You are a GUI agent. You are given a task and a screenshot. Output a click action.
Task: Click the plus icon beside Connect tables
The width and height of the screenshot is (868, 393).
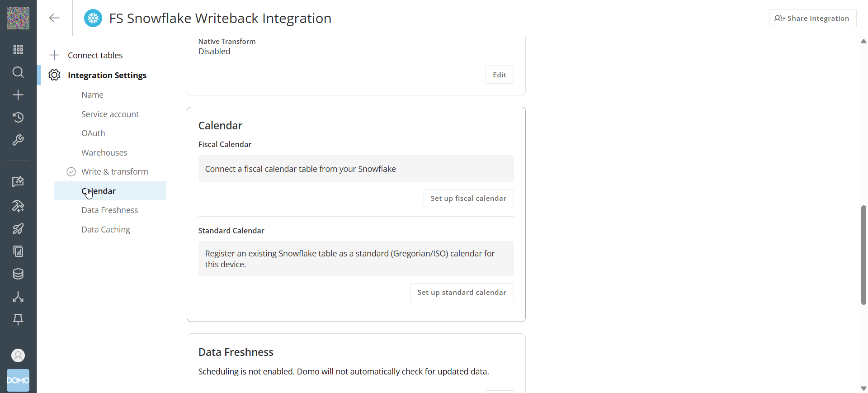pyautogui.click(x=54, y=55)
